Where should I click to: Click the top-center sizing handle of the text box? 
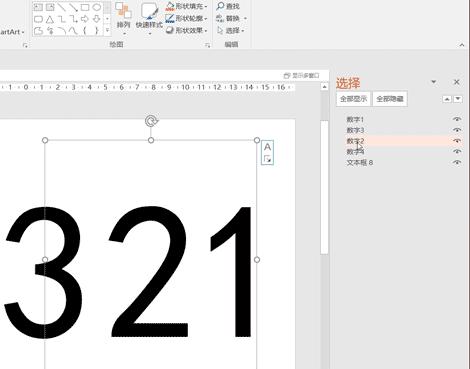(x=151, y=140)
